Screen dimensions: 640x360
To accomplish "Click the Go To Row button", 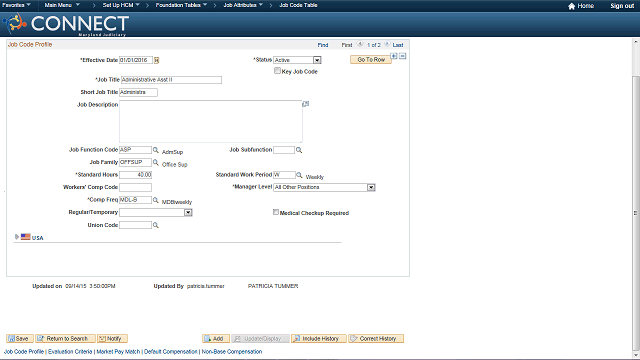I will point(371,60).
